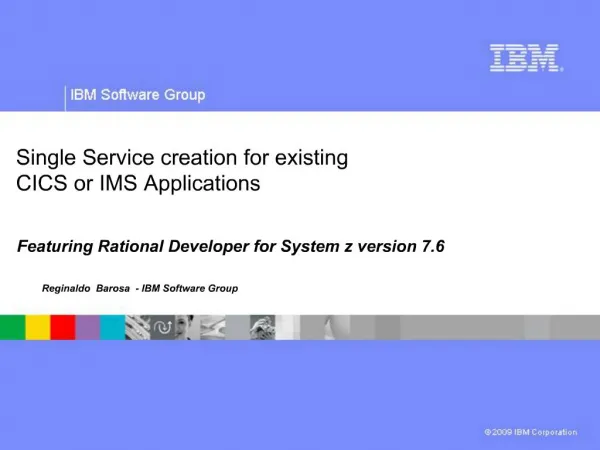Click the author line "Reginaldo Barosa - IBM Software Group"
The width and height of the screenshot is (600, 450).
[140, 289]
